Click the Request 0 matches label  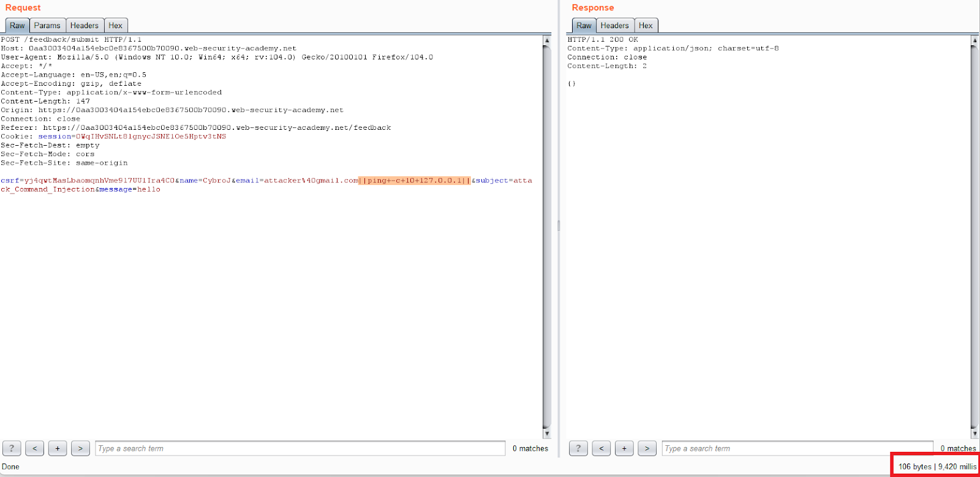tap(530, 448)
